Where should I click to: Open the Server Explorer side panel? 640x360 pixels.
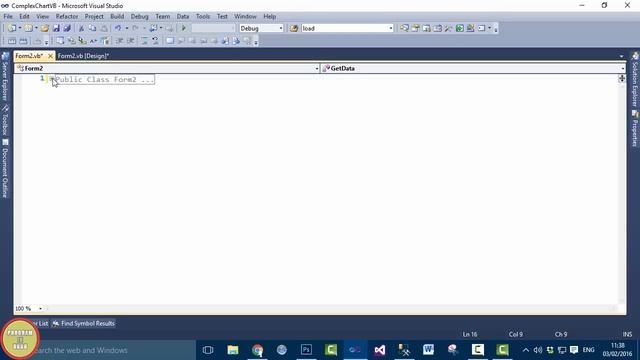[5, 77]
